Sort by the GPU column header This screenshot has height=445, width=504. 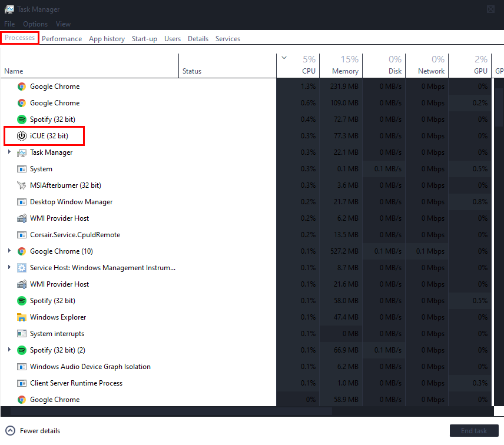(x=470, y=66)
